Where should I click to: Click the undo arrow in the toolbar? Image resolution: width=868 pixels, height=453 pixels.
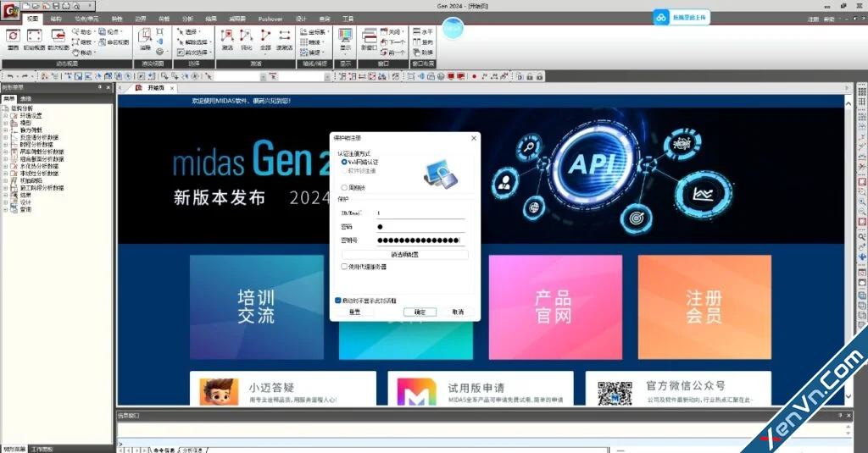click(10, 76)
